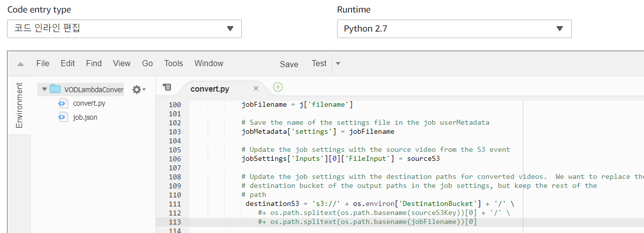644x233 pixels.
Task: Switch to the convert.py editor tab
Action: tap(210, 89)
